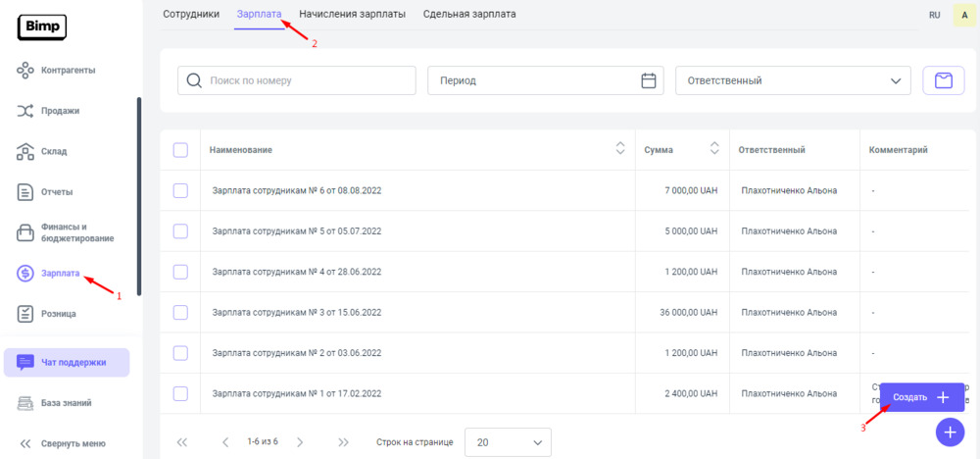Click the envelope icon button beside filters

click(944, 80)
